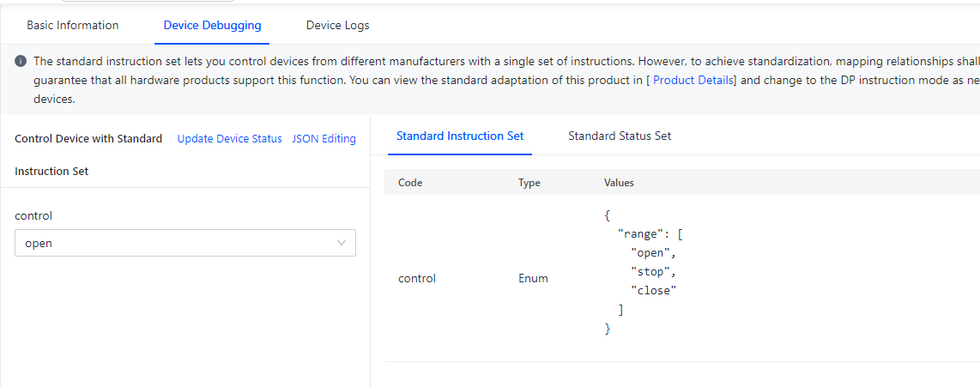Select the Device Debugging tab
Image resolution: width=980 pixels, height=387 pixels.
coord(212,26)
